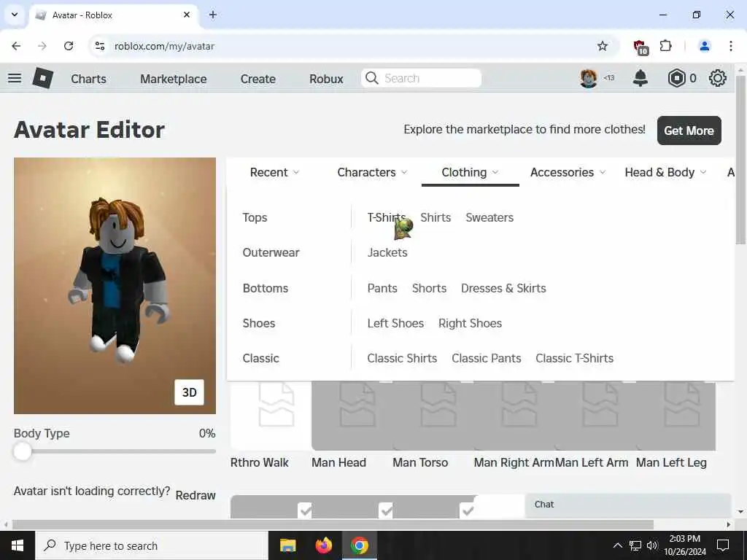The image size is (747, 560).
Task: Open the notifications bell icon
Action: [640, 78]
